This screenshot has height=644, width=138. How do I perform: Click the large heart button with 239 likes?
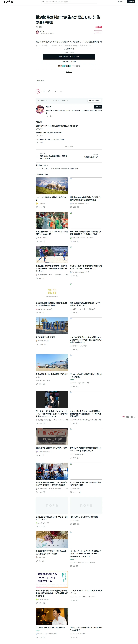(x=38, y=91)
